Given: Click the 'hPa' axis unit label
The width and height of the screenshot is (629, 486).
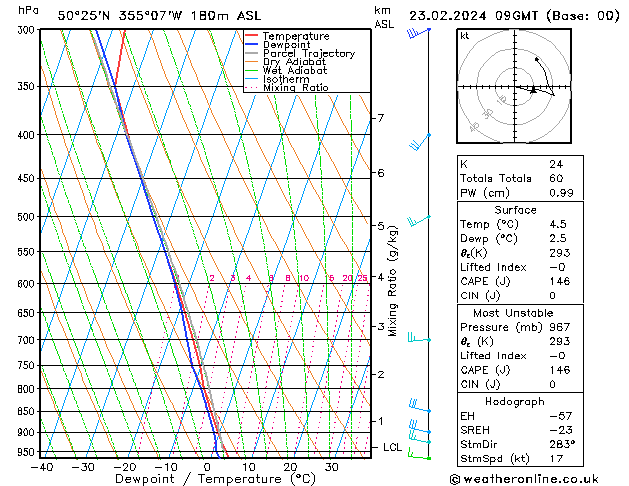Looking at the screenshot, I should [28, 10].
